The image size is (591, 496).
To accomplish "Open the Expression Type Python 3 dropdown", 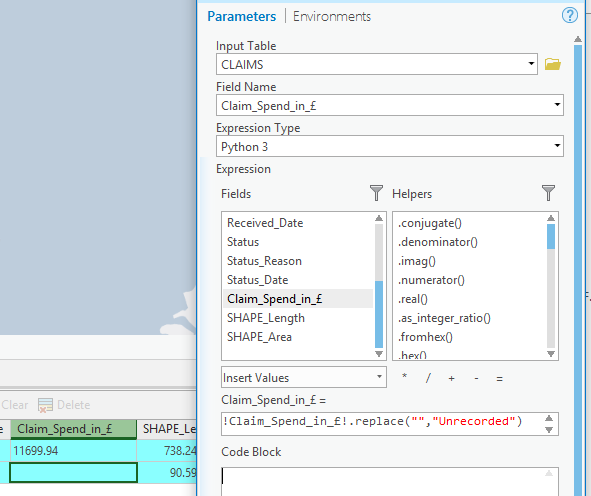I will [x=557, y=145].
